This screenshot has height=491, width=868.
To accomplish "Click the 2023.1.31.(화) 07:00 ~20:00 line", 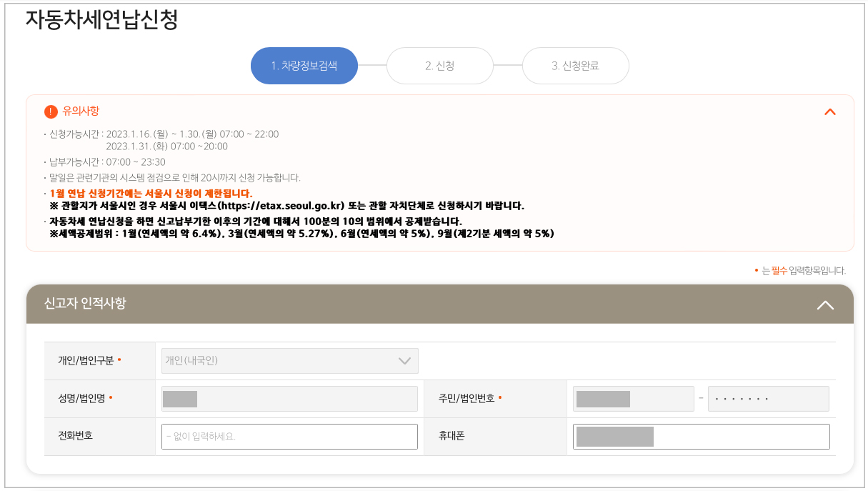I will (x=166, y=147).
